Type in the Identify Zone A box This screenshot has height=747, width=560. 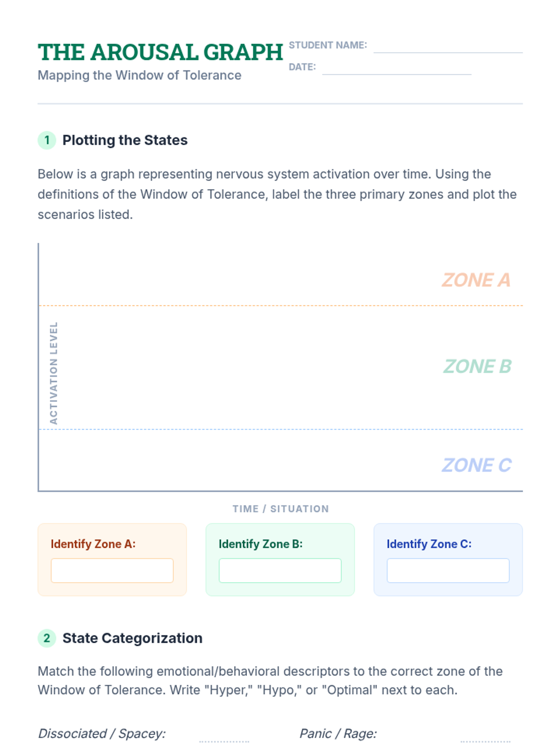click(112, 570)
